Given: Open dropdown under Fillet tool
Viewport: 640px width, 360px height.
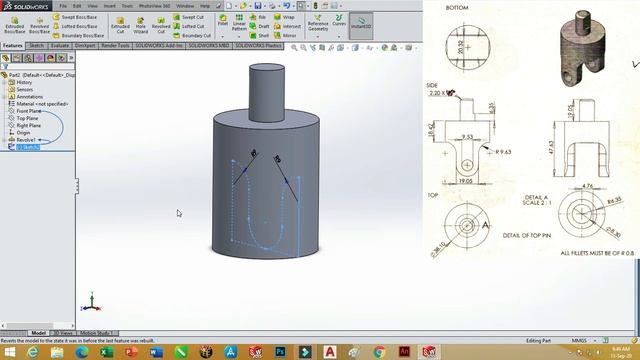Looking at the screenshot, I should [223, 36].
